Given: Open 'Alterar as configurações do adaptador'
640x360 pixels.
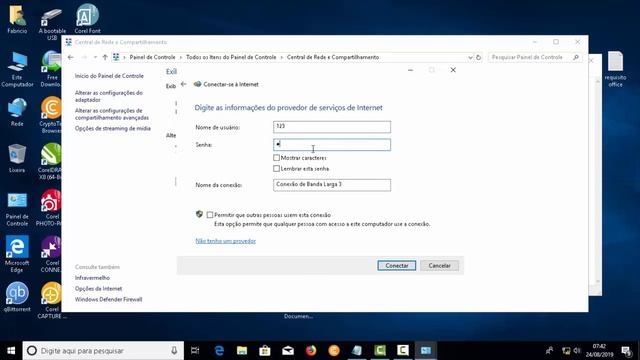Looking at the screenshot, I should 109,96.
